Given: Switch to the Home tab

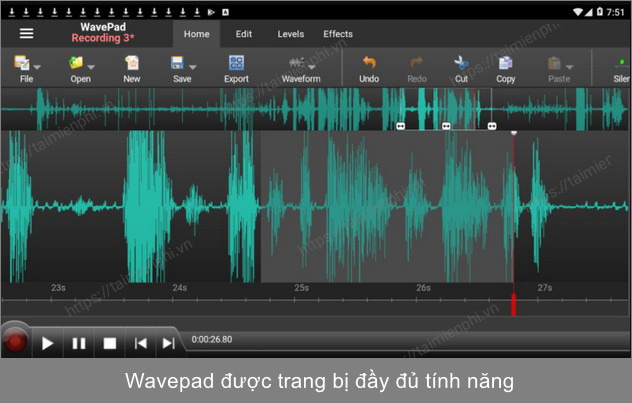Looking at the screenshot, I should click(x=197, y=34).
